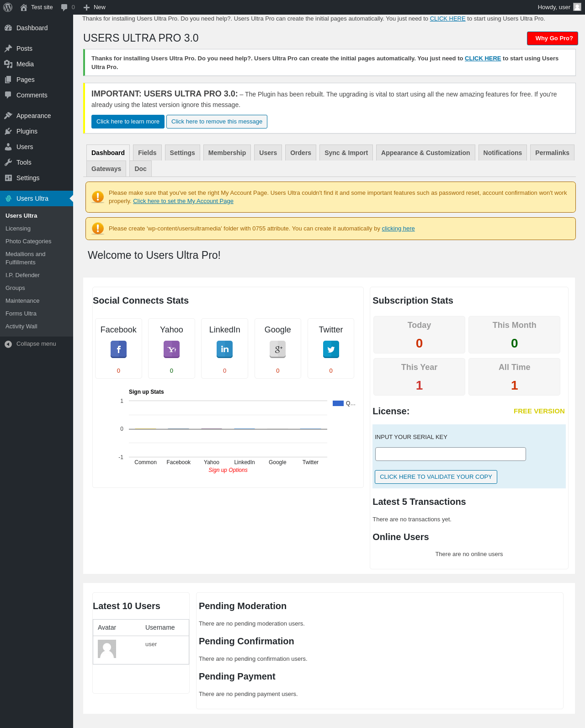Click the All Time subscription stat box
The width and height of the screenshot is (585, 728).
514,377
